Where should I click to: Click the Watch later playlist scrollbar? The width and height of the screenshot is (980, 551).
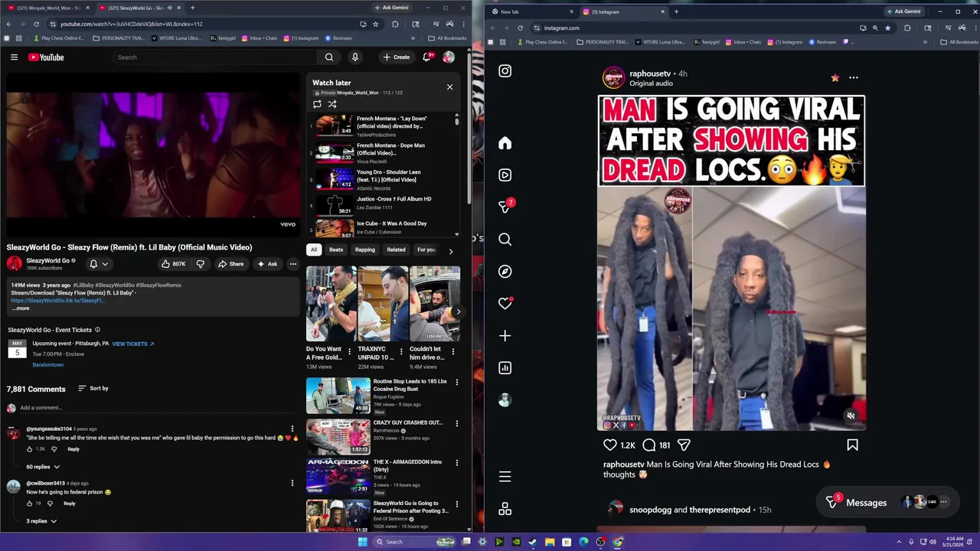(x=457, y=122)
